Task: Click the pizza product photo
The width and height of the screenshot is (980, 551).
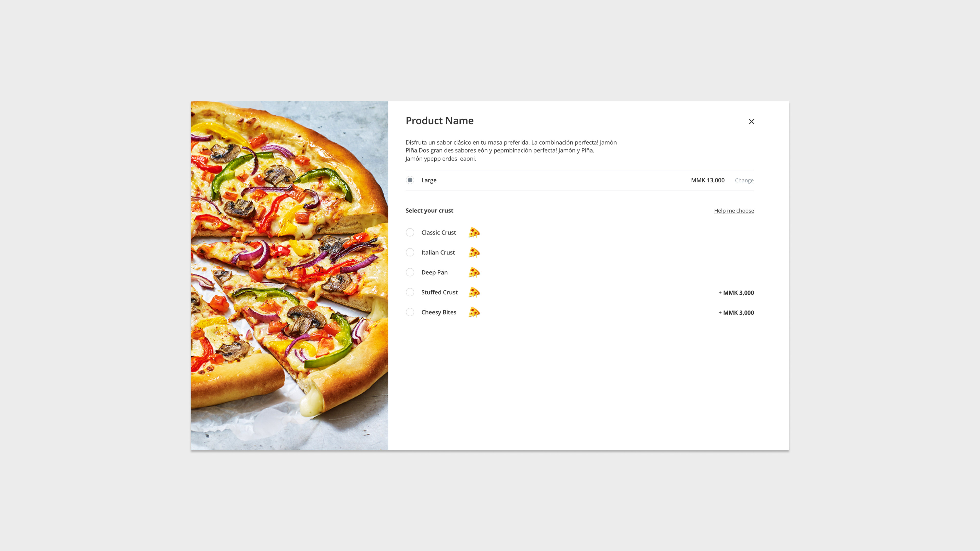Action: click(289, 275)
